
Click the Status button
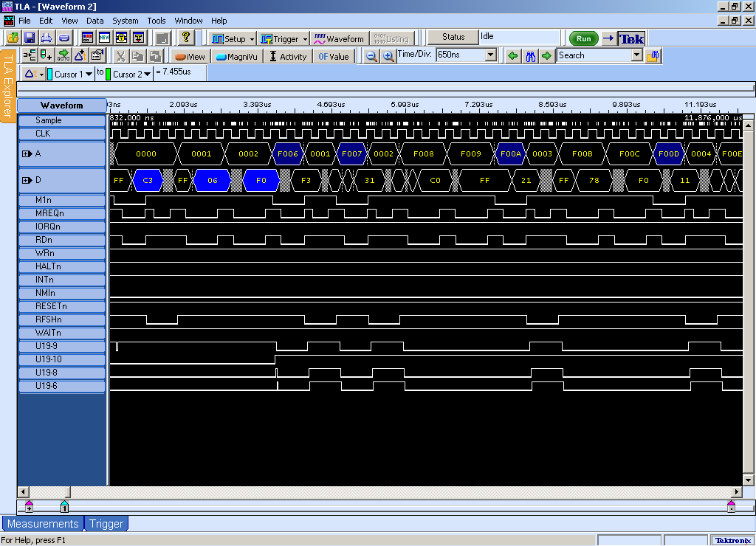click(453, 37)
